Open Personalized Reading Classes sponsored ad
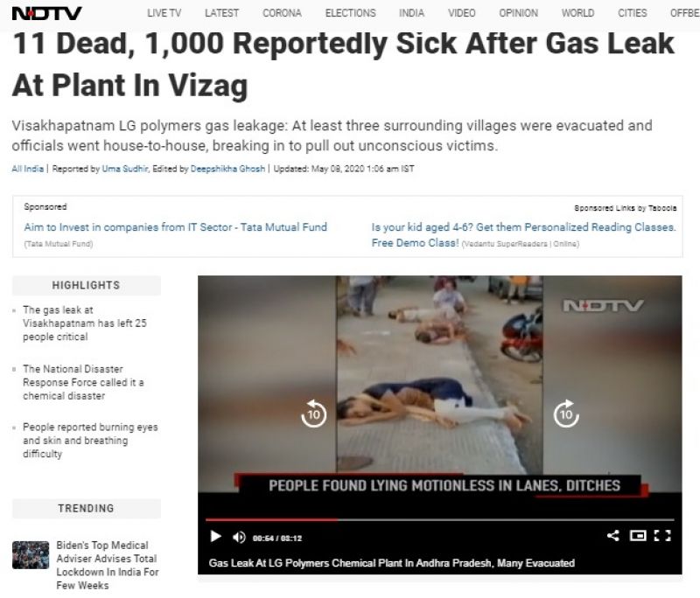The width and height of the screenshot is (700, 598). point(523,235)
